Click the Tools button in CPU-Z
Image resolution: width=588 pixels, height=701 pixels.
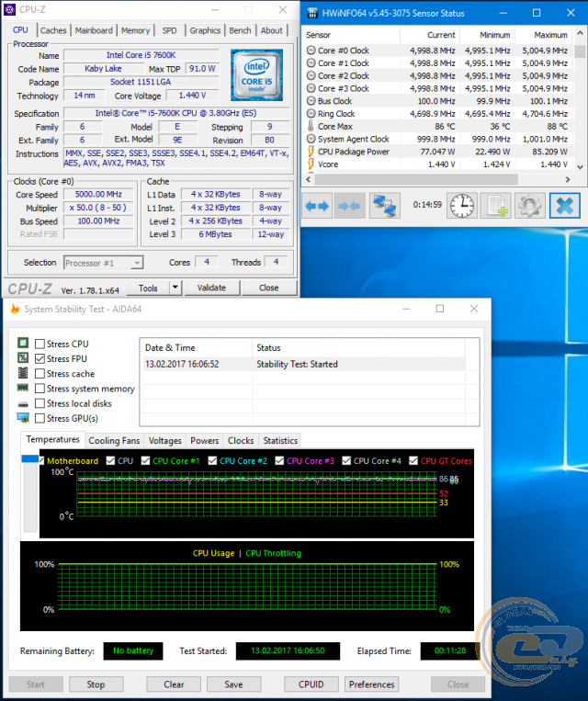click(149, 288)
